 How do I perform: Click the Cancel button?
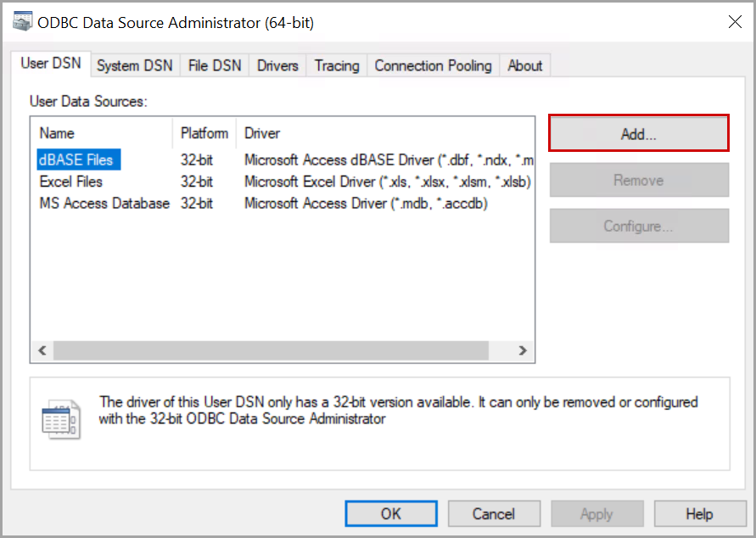click(x=494, y=513)
